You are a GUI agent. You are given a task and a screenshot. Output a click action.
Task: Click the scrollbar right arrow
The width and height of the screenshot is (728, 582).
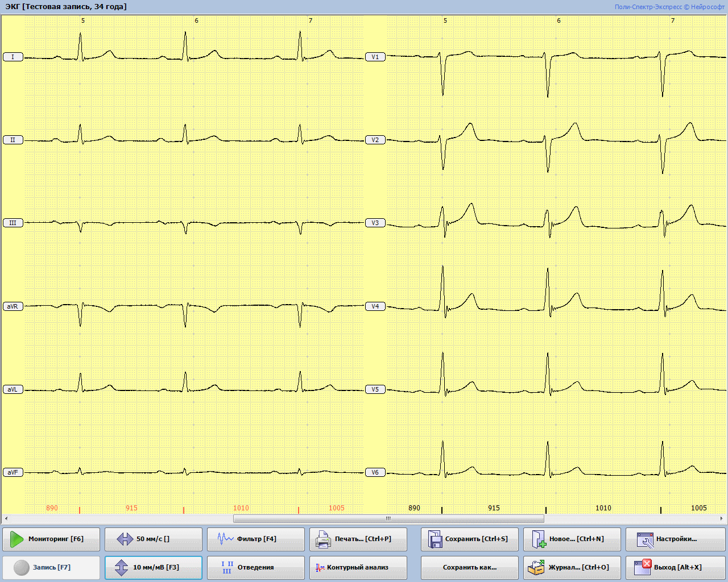[722, 518]
